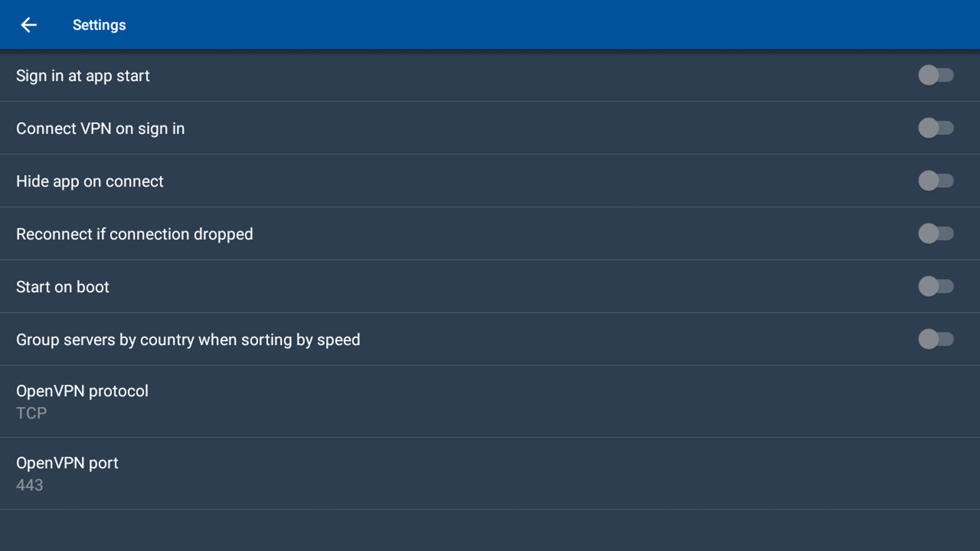The width and height of the screenshot is (980, 551).
Task: Click the TCP protocol value
Action: (31, 413)
